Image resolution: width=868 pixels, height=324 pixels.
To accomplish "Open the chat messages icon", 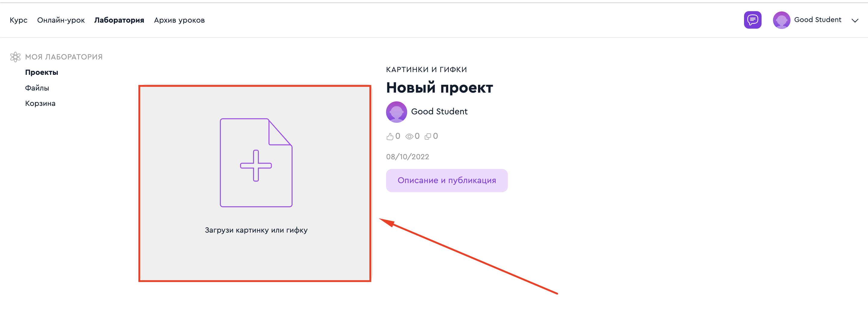I will [x=752, y=20].
